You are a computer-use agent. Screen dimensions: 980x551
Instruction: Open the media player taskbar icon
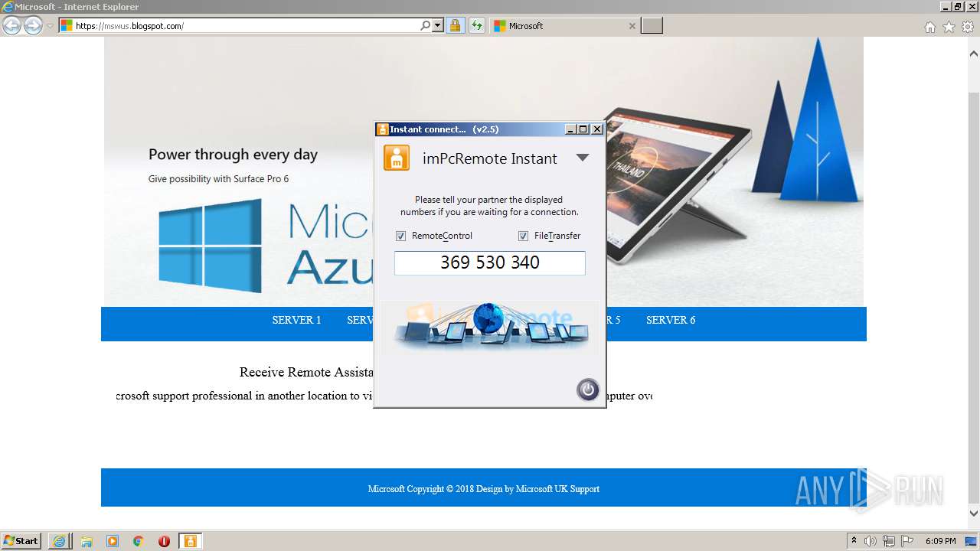113,541
